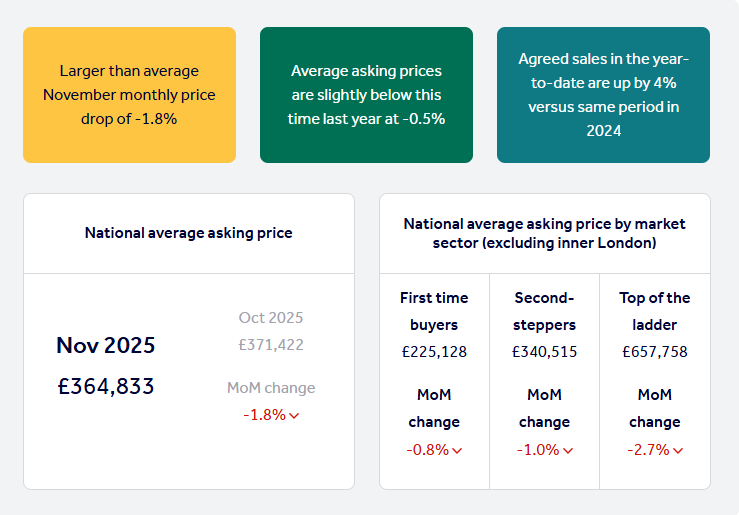Click the Nov 2025 date label
739x515 pixels.
pyautogui.click(x=106, y=345)
